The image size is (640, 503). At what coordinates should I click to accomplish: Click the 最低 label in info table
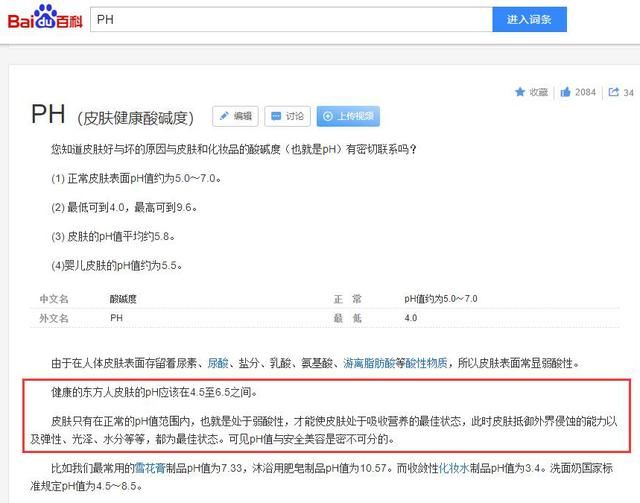tap(347, 318)
